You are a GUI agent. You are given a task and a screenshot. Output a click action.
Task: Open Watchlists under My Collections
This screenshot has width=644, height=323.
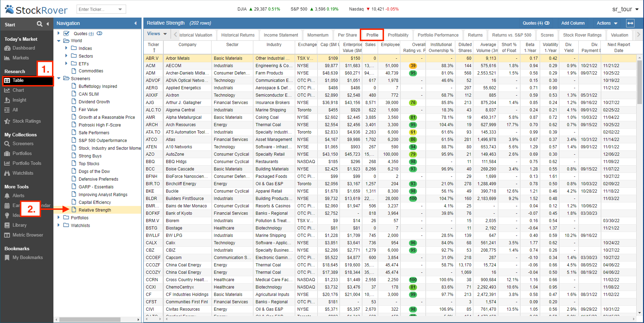tap(23, 173)
